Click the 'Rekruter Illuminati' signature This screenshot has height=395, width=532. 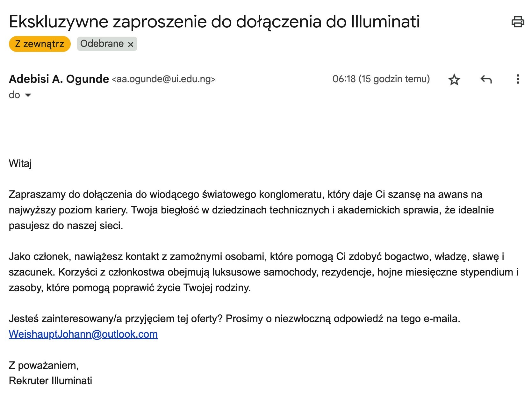(x=50, y=381)
